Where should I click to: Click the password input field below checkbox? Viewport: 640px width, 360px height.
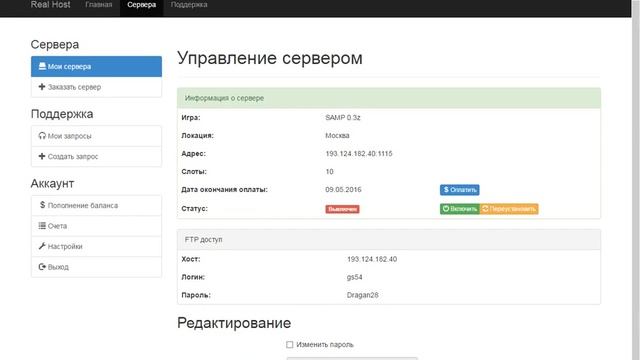[352, 358]
